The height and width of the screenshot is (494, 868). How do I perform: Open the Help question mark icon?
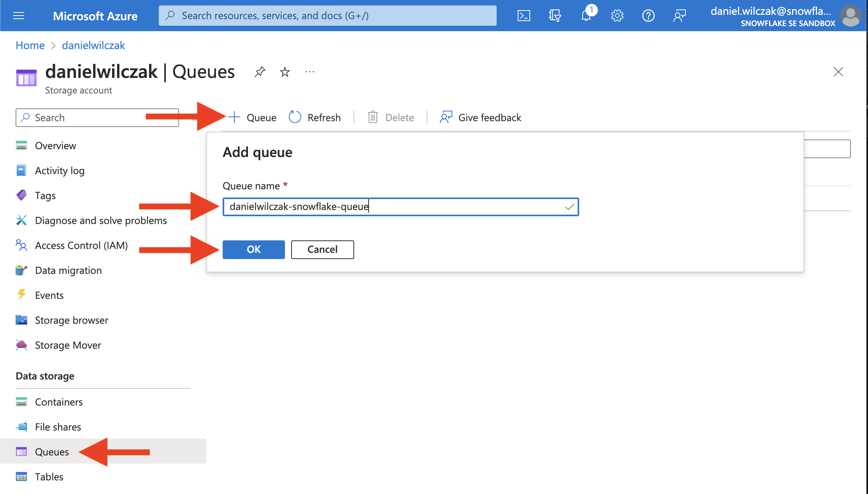click(x=648, y=16)
